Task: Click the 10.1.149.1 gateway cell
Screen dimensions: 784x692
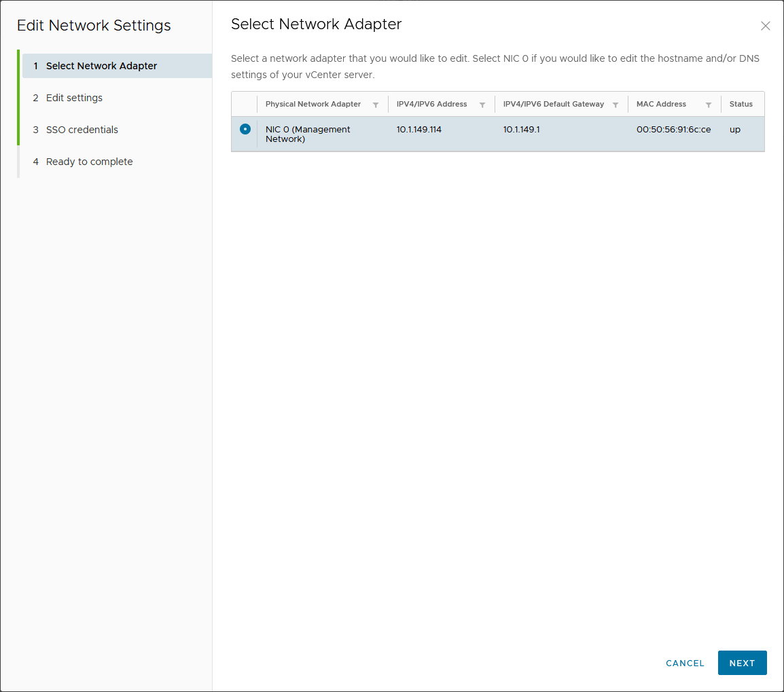Action: 522,130
